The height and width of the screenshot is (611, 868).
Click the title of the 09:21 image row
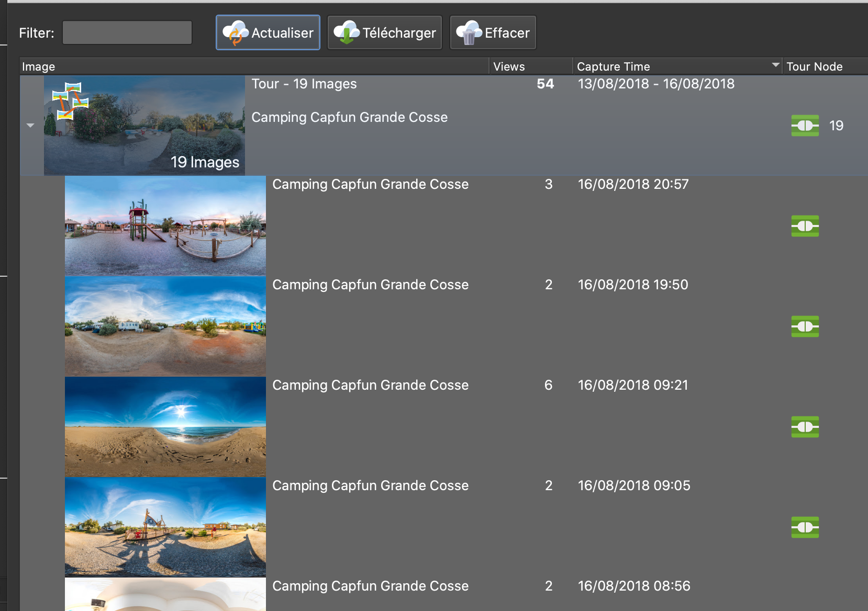tap(371, 385)
